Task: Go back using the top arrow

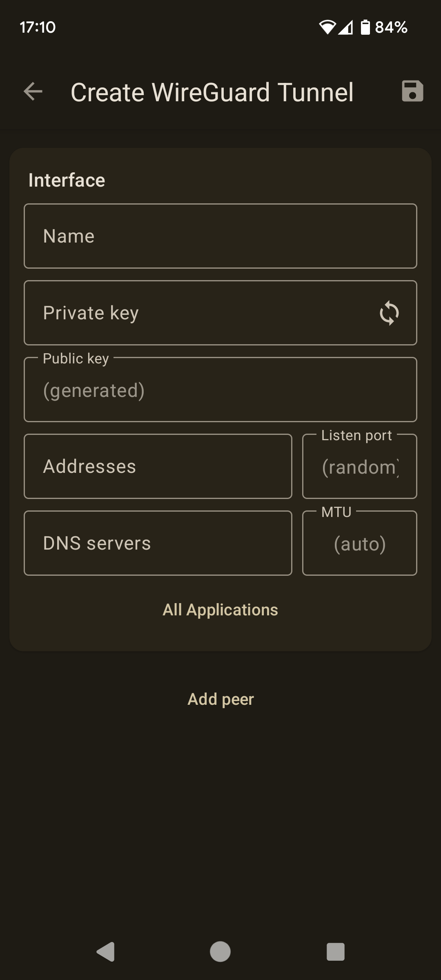Action: coord(33,91)
